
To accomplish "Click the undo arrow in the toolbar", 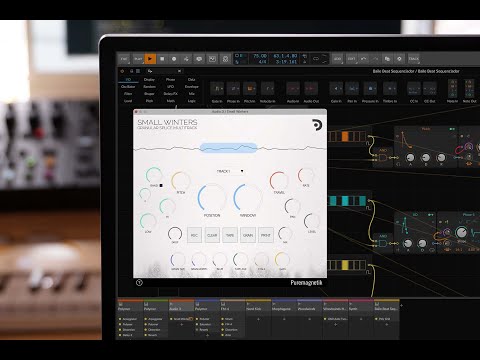I will [x=364, y=59].
